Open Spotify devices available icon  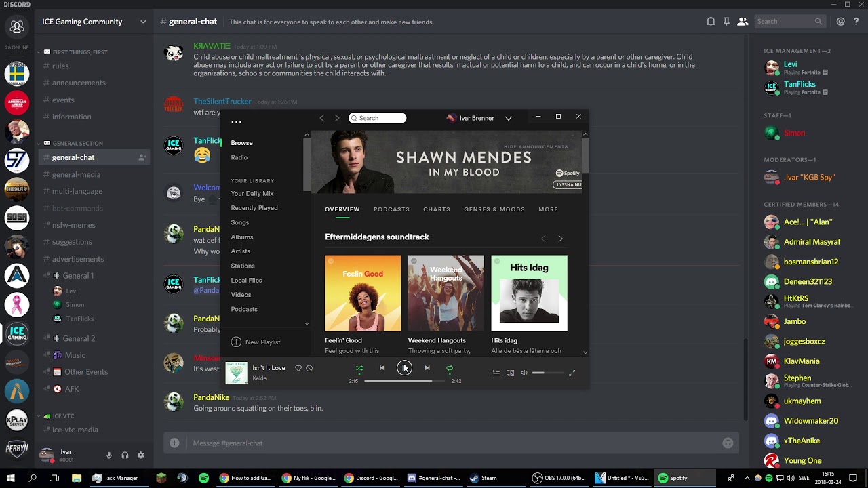click(510, 373)
